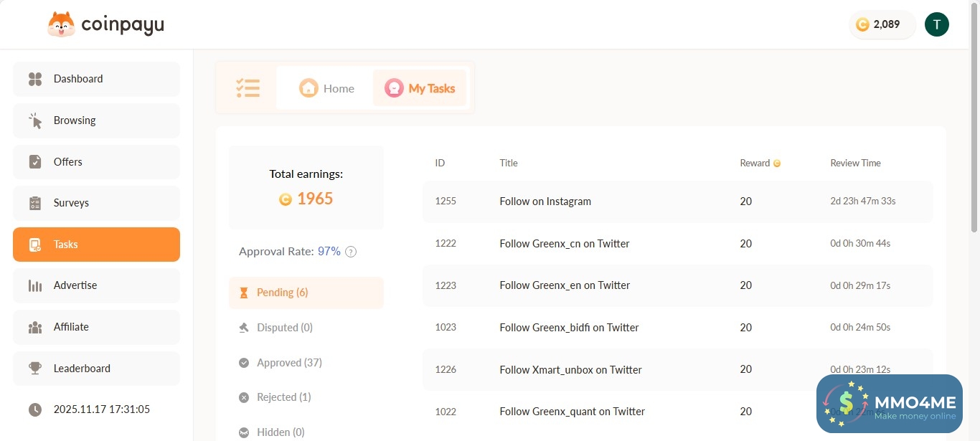
Task: Select the Advertise bar-chart icon
Action: click(x=34, y=285)
